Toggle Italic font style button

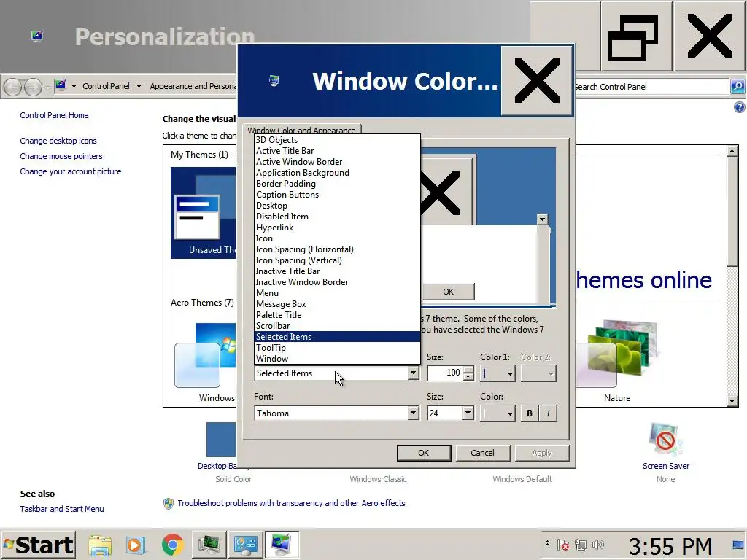[548, 413]
